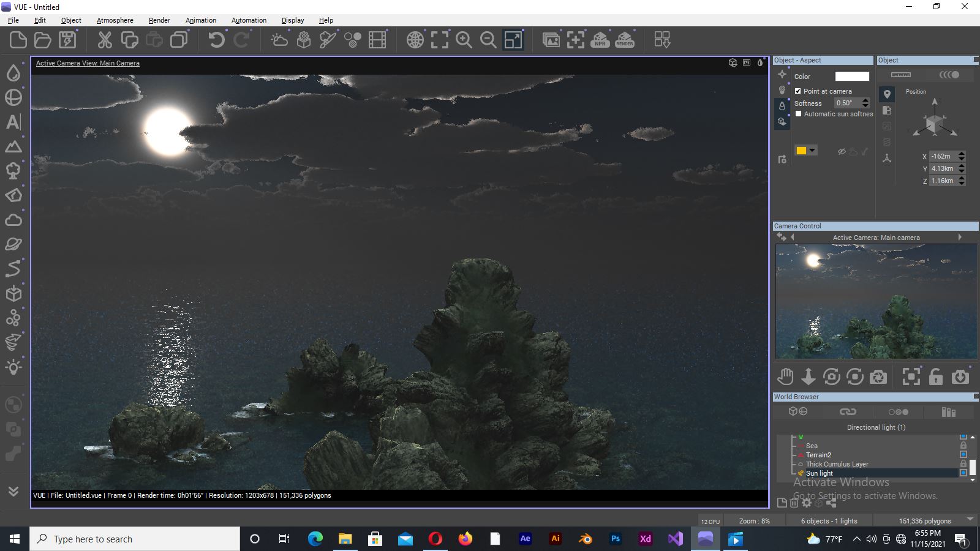Delete object with World Browser trash icon
980x551 pixels.
[794, 503]
